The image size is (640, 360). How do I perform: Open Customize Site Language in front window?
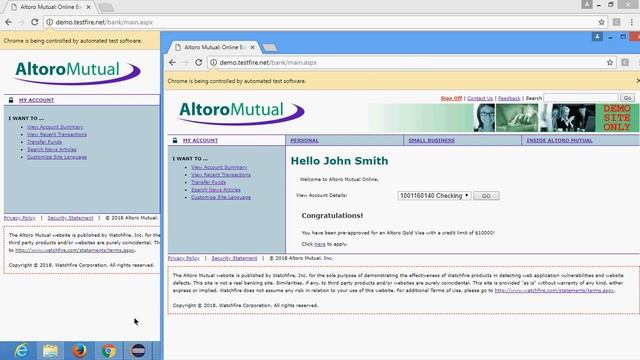(x=221, y=197)
